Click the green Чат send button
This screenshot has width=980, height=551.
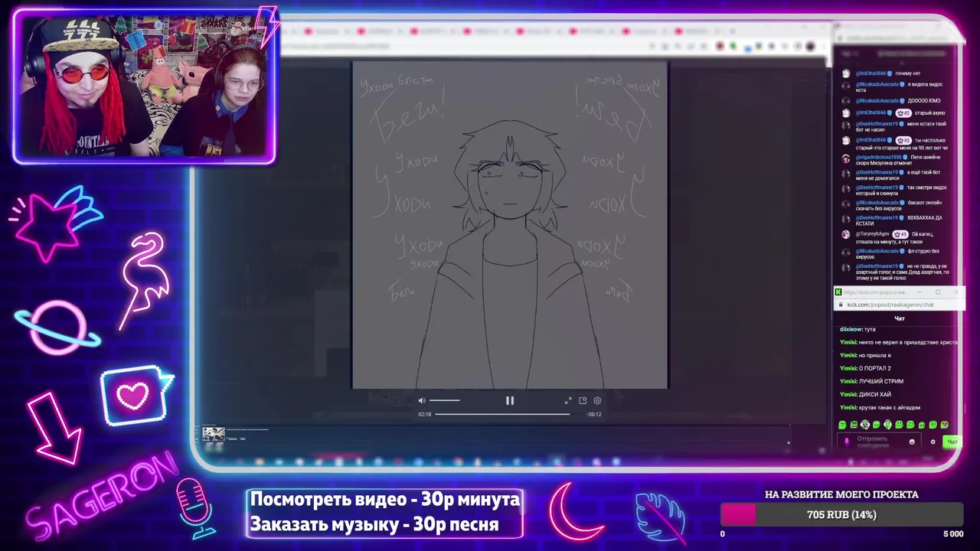(x=952, y=442)
